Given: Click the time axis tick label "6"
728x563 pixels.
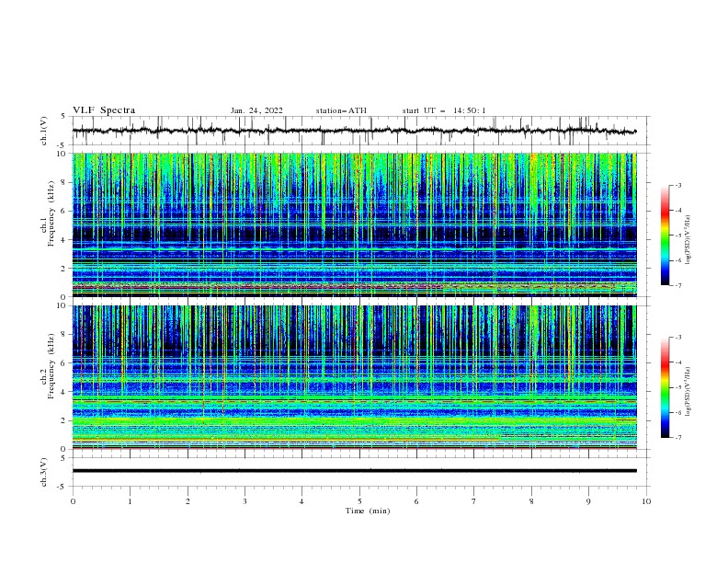Looking at the screenshot, I should (x=416, y=501).
